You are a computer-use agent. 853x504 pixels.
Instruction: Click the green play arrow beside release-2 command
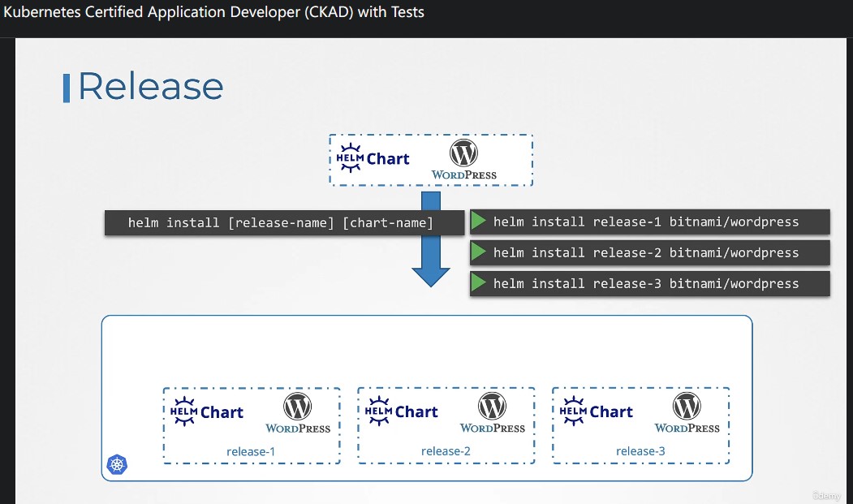coord(479,252)
